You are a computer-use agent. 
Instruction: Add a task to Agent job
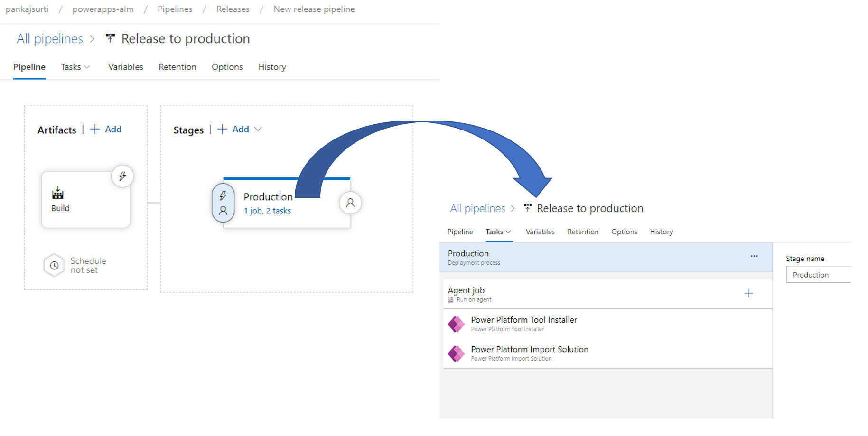coord(748,294)
